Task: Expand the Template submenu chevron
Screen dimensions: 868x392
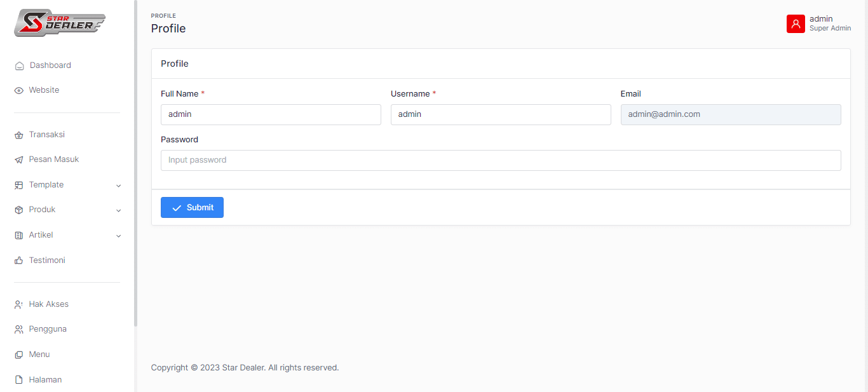Action: [118, 186]
